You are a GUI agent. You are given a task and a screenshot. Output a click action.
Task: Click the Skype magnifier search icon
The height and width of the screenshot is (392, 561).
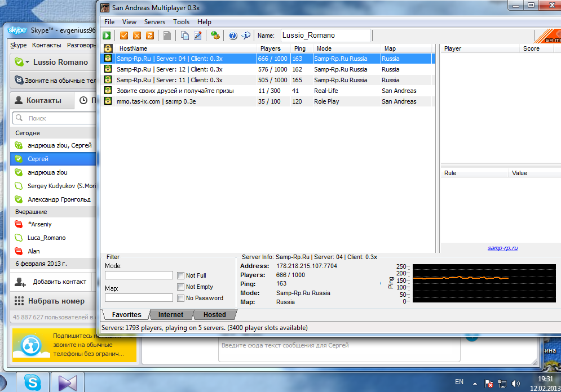(x=19, y=118)
